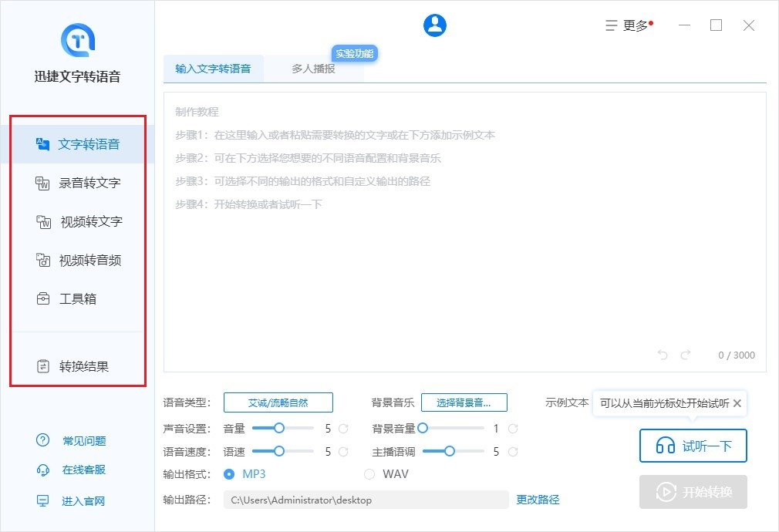The width and height of the screenshot is (779, 532).
Task: Click 开始转换 button
Action: click(x=693, y=492)
